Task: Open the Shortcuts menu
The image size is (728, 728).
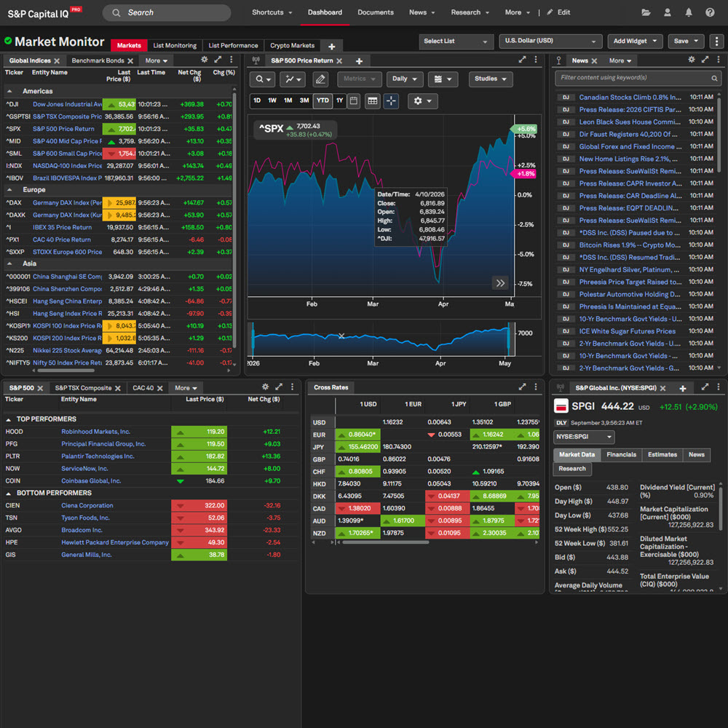Action: point(272,12)
